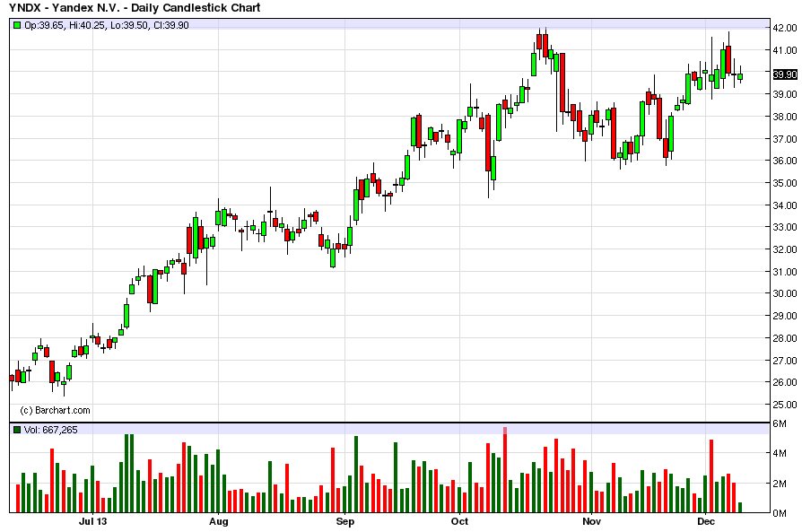The height and width of the screenshot is (532, 802).
Task: Click the 2M volume axis label
Action: tap(780, 484)
